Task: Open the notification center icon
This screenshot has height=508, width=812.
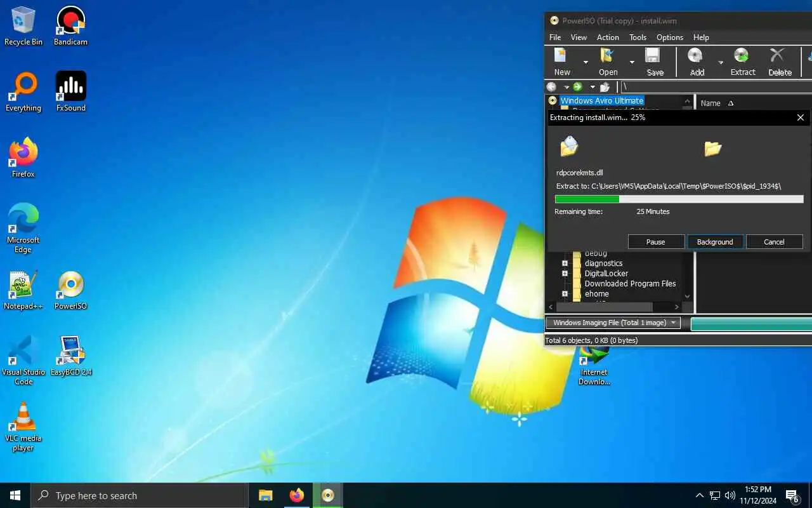Action: 792,496
